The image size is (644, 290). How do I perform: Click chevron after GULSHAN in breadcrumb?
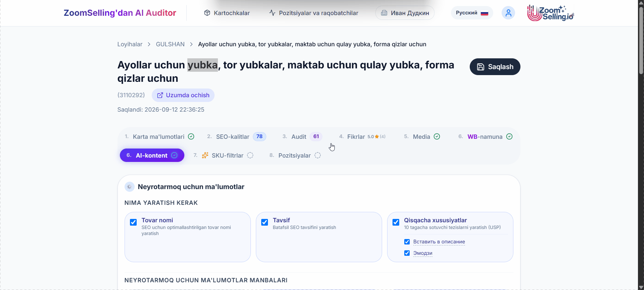(x=191, y=44)
